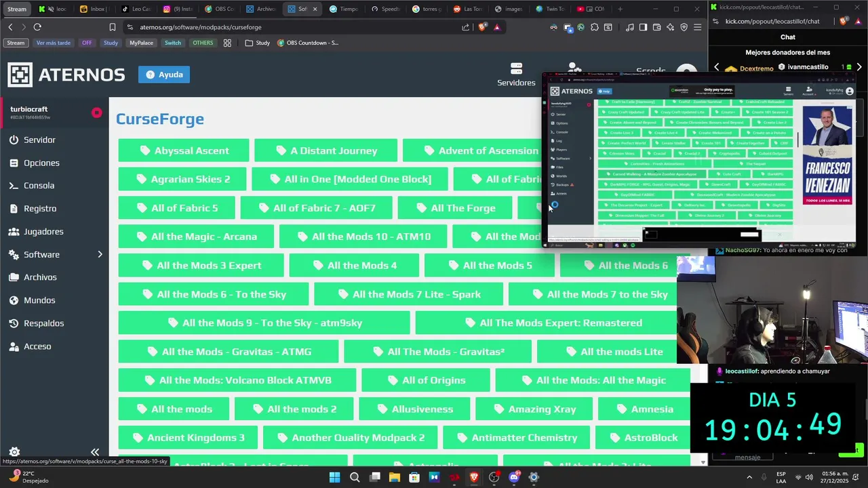
Task: Select All the Mods: Volcano Block ATMVB
Action: click(x=237, y=380)
